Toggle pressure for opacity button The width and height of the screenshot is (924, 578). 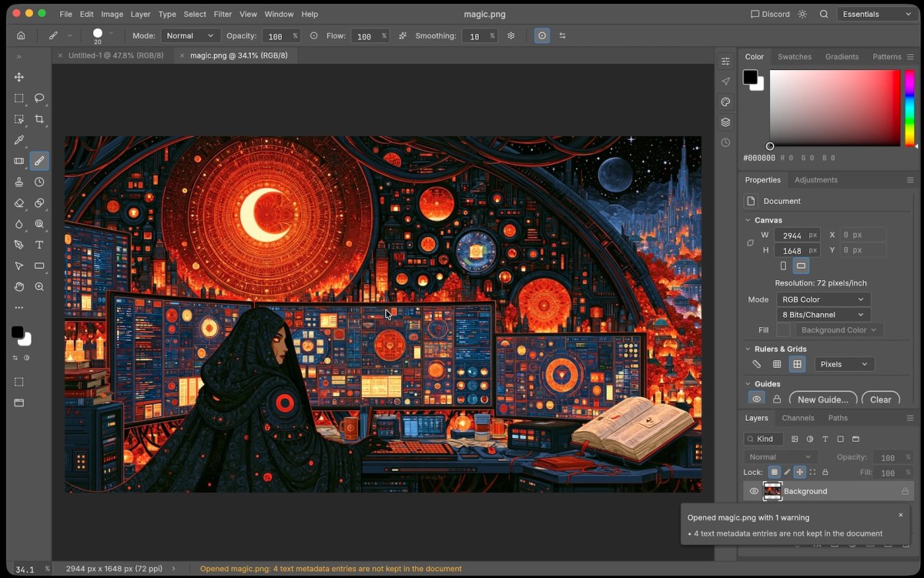click(x=313, y=35)
